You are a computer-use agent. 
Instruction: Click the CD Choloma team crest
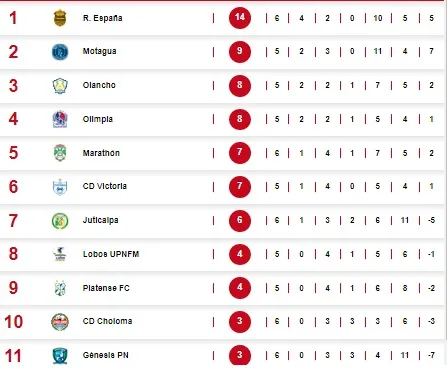60,322
